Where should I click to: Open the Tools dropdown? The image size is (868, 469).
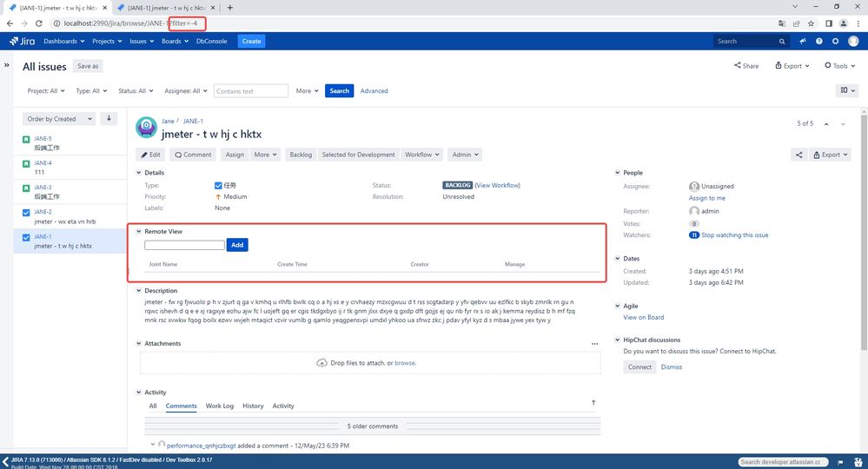[840, 66]
